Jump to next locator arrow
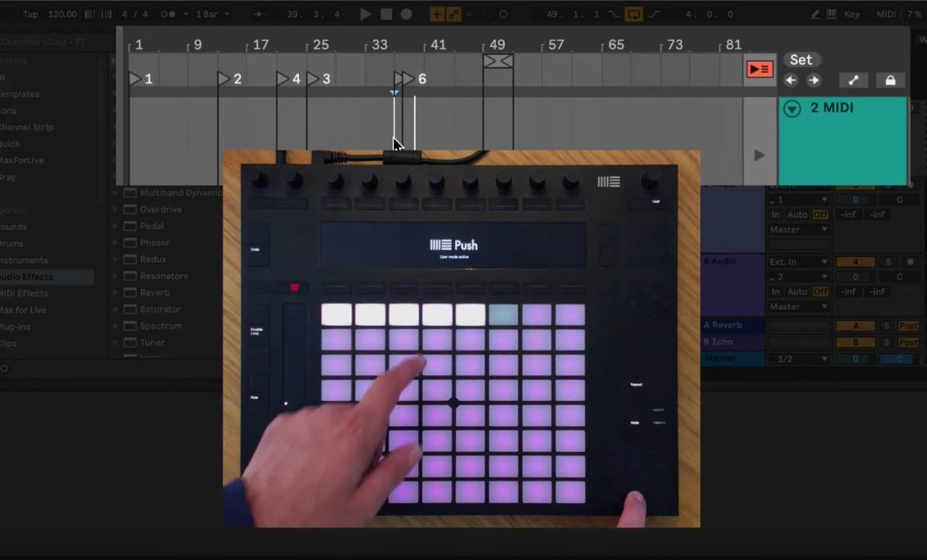 tap(813, 80)
